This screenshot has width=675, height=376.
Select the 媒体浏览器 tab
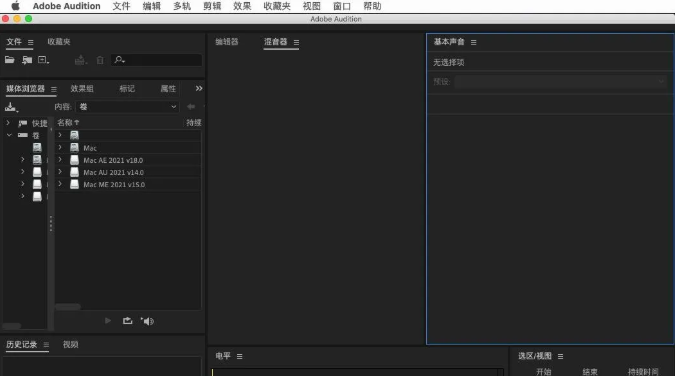point(25,89)
